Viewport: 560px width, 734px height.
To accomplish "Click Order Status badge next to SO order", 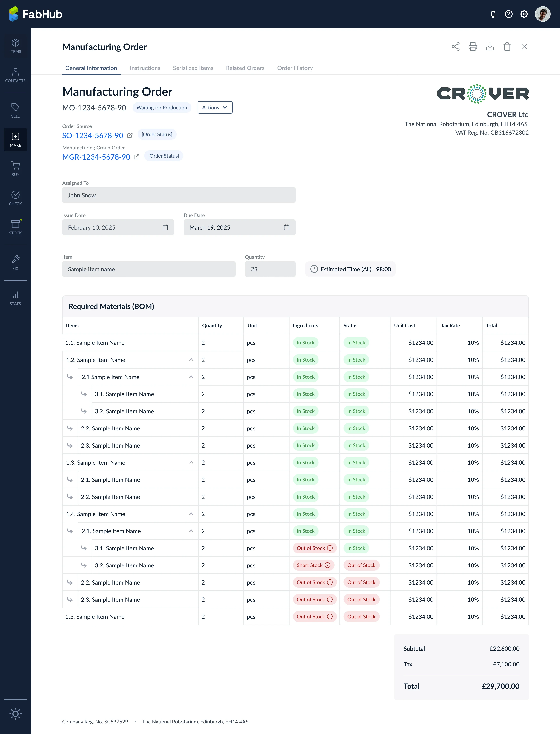I will [157, 134].
